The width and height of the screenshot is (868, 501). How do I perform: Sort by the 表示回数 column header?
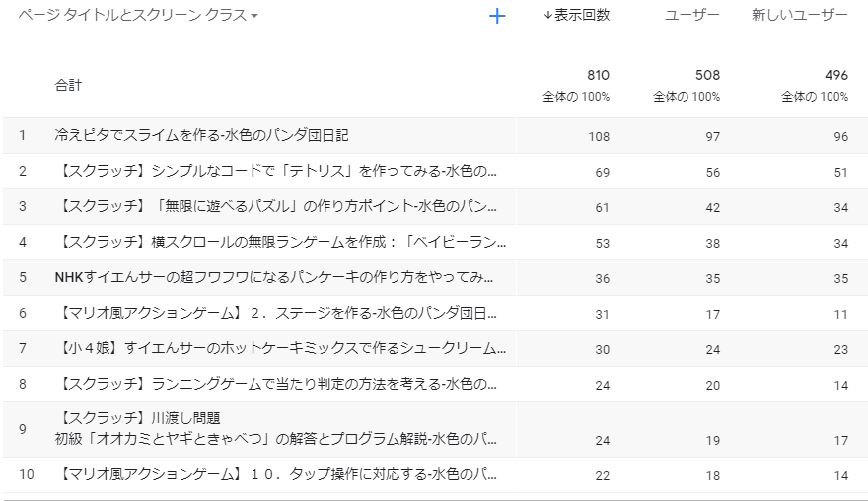(x=576, y=15)
